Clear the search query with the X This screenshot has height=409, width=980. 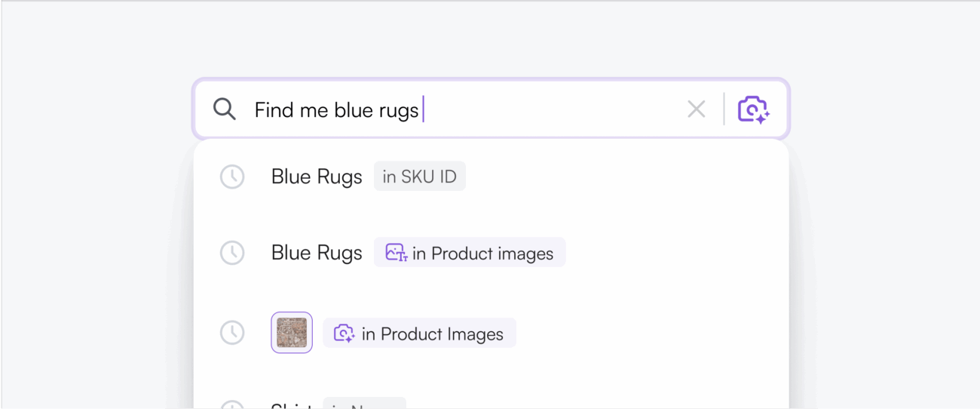coord(697,109)
